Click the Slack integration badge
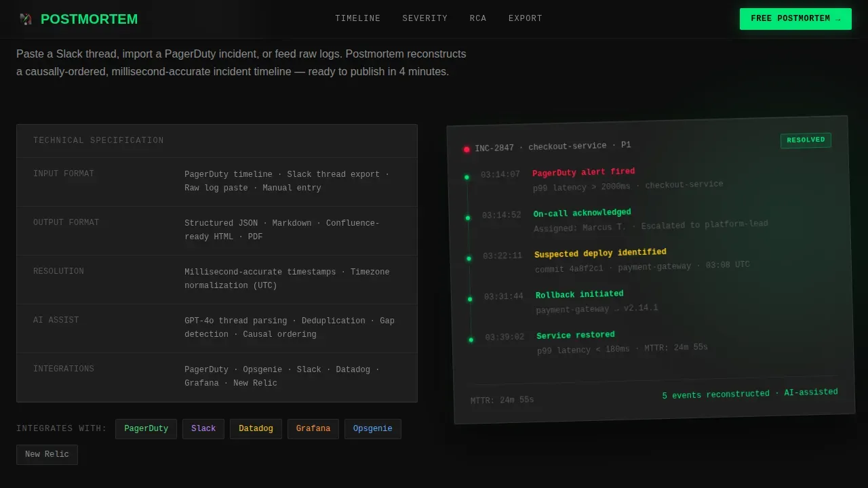The height and width of the screenshot is (488, 868). point(203,429)
